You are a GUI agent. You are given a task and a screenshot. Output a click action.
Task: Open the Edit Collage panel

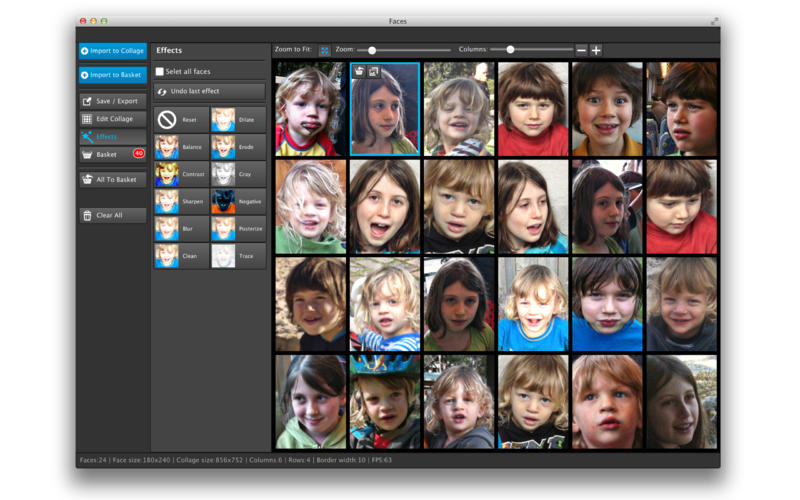(x=113, y=119)
